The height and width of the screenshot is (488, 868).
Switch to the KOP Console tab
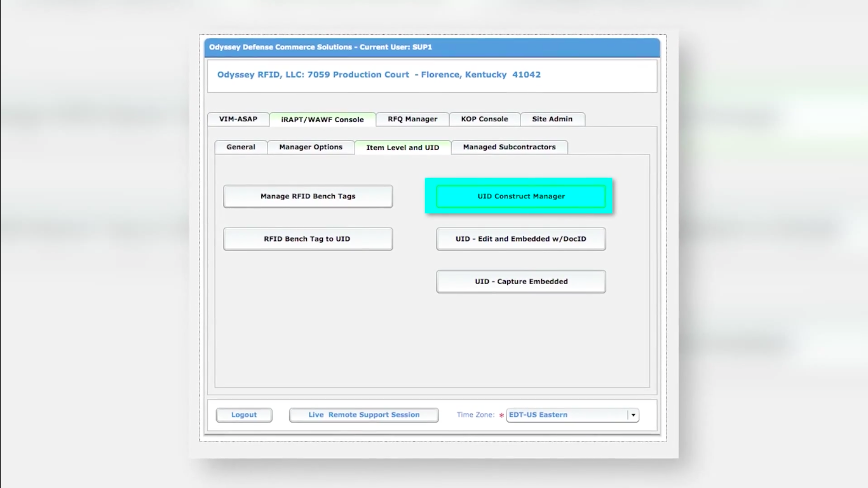point(485,119)
